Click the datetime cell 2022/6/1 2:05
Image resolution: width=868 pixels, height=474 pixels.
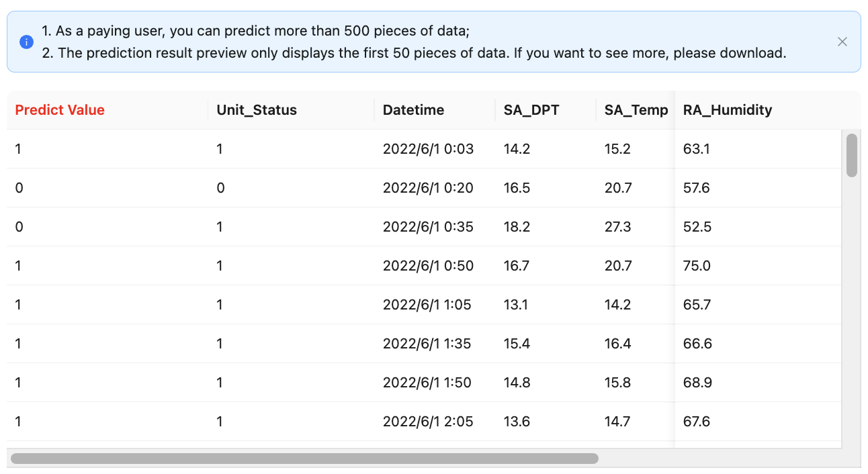(x=428, y=422)
